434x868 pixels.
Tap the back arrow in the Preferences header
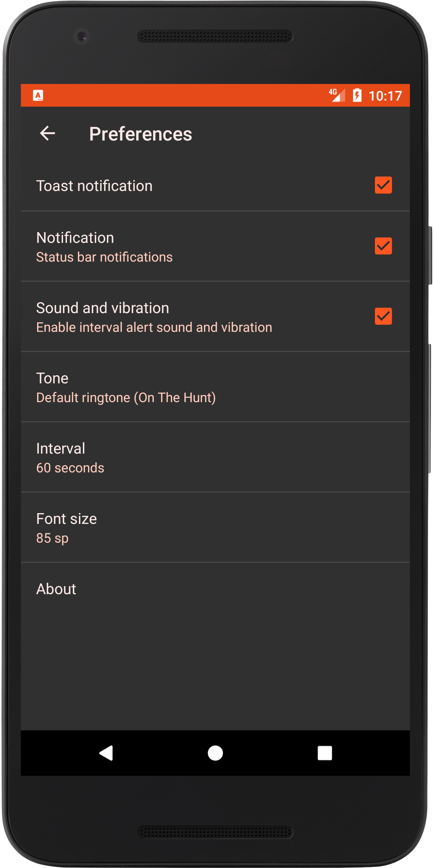click(47, 133)
